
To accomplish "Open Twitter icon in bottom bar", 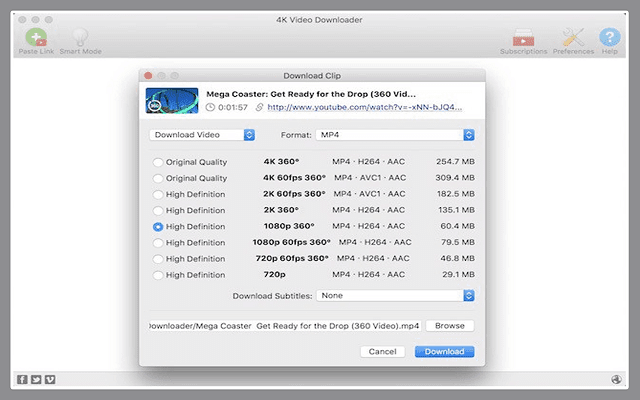I will (36, 380).
